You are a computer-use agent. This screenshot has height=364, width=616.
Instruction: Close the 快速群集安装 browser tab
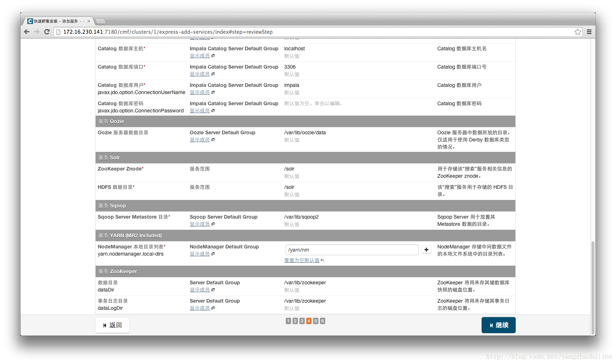click(89, 21)
